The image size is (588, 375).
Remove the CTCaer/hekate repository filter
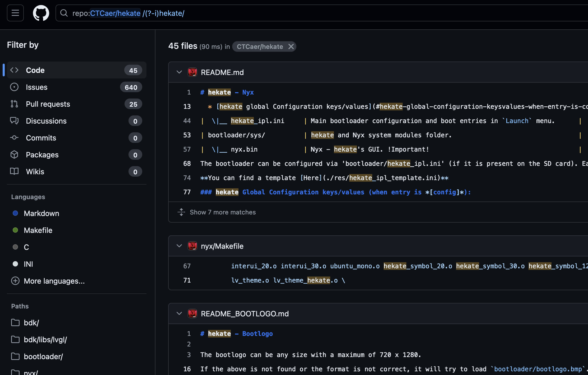pos(291,46)
